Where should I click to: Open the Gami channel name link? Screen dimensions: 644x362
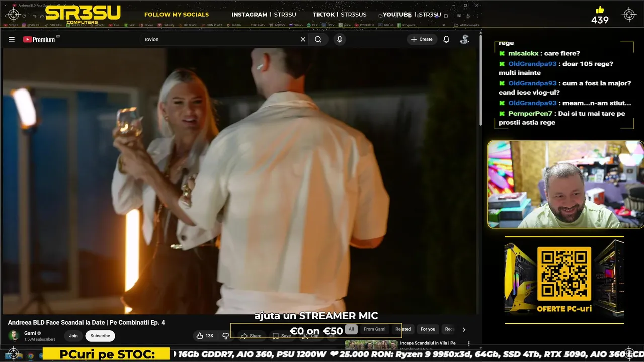(30, 333)
